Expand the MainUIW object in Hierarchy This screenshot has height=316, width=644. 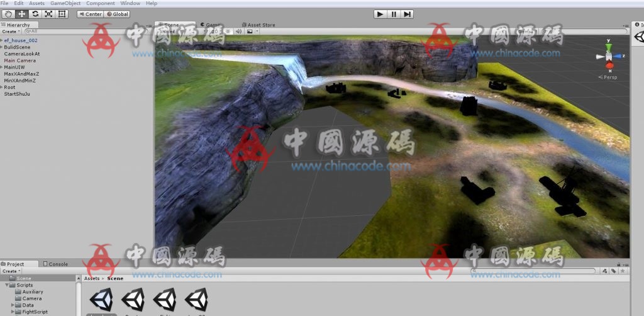[x=2, y=67]
